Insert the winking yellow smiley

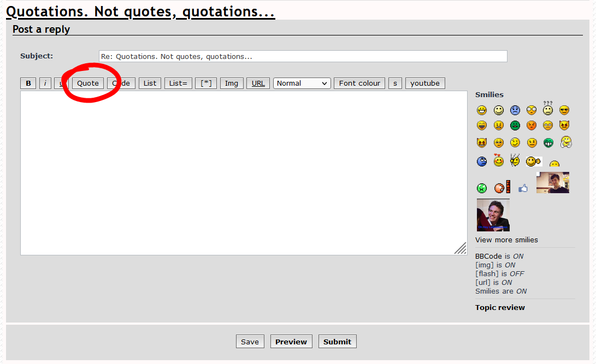click(x=515, y=143)
